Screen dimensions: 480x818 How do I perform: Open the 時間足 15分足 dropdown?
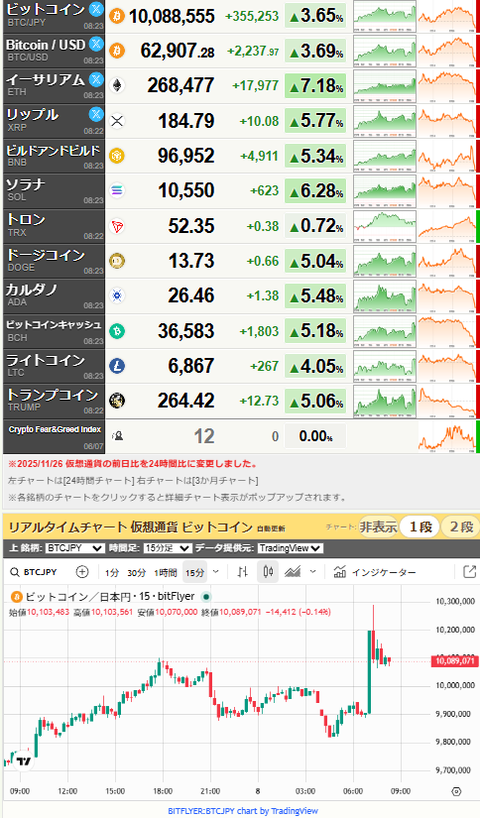point(167,548)
